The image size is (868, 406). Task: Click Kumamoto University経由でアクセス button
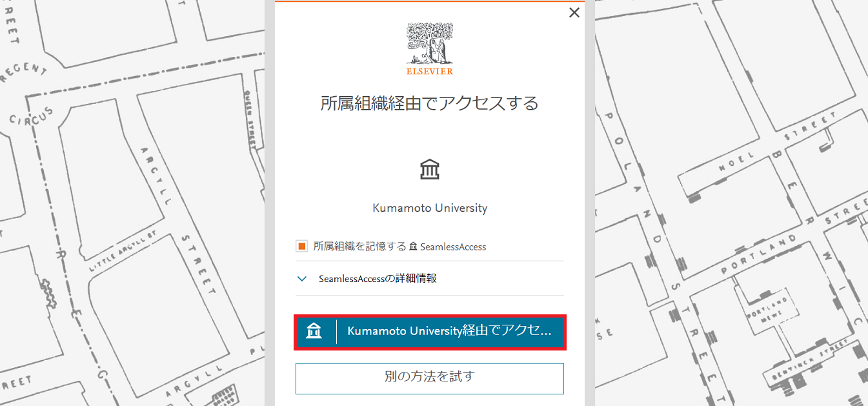[430, 332]
